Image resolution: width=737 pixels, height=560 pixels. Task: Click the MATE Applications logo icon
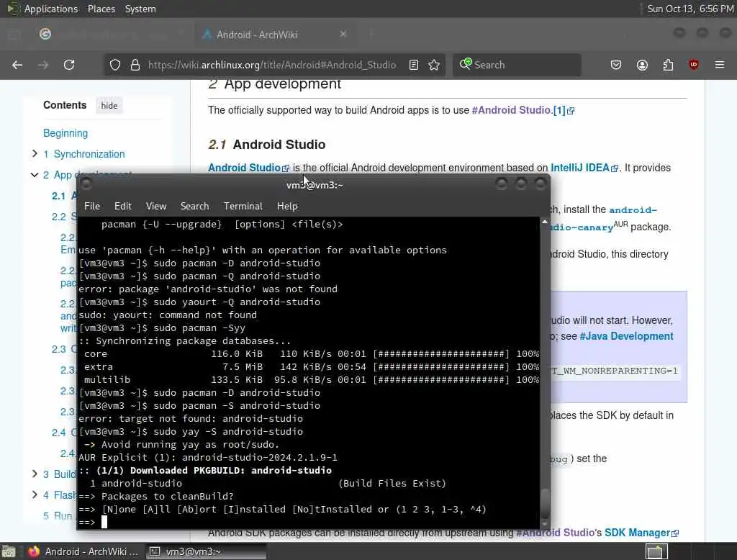[12, 9]
